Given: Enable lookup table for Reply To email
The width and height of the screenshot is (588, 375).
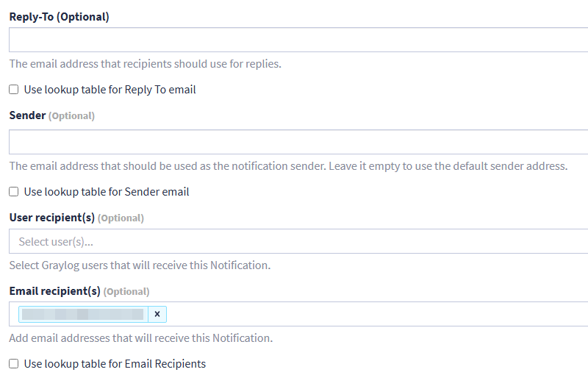Looking at the screenshot, I should (x=14, y=90).
